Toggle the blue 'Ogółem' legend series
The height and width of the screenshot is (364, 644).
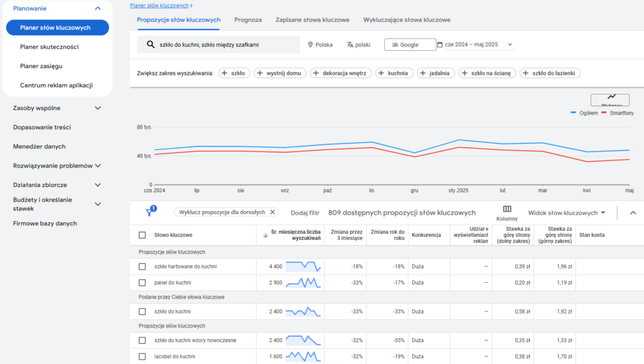(x=584, y=113)
